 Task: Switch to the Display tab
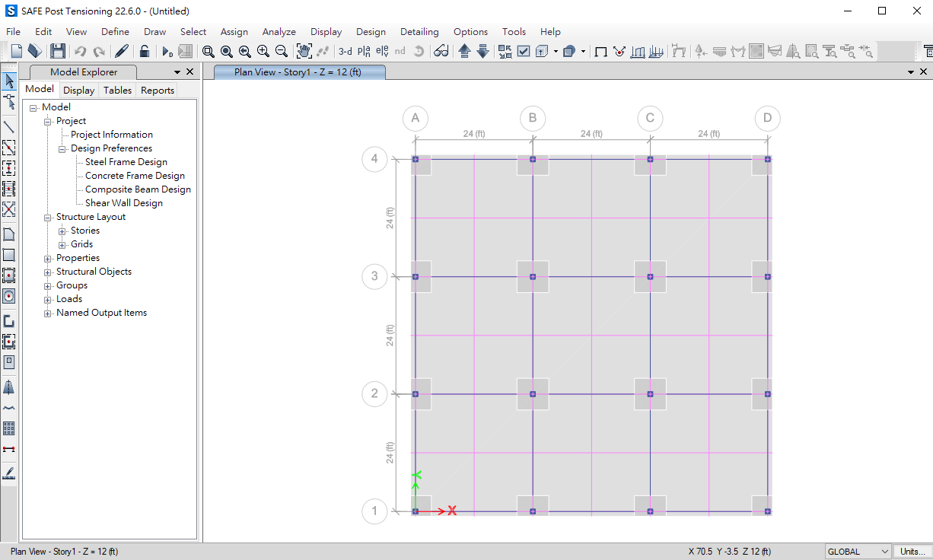pos(79,90)
